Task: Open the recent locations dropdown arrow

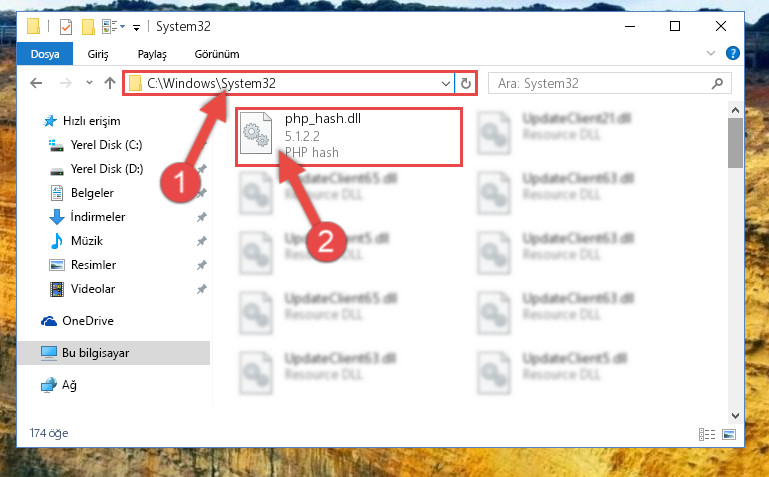Action: click(89, 83)
